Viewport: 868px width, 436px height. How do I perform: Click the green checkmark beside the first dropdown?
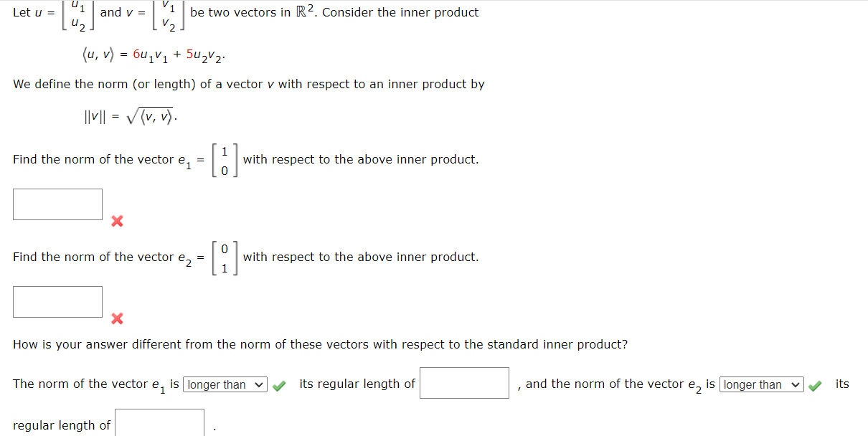pyautogui.click(x=278, y=384)
